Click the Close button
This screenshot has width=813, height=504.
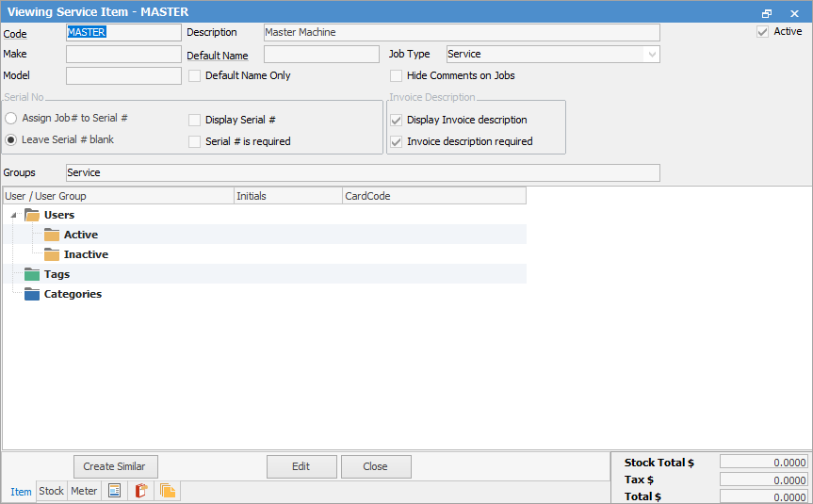pos(376,466)
